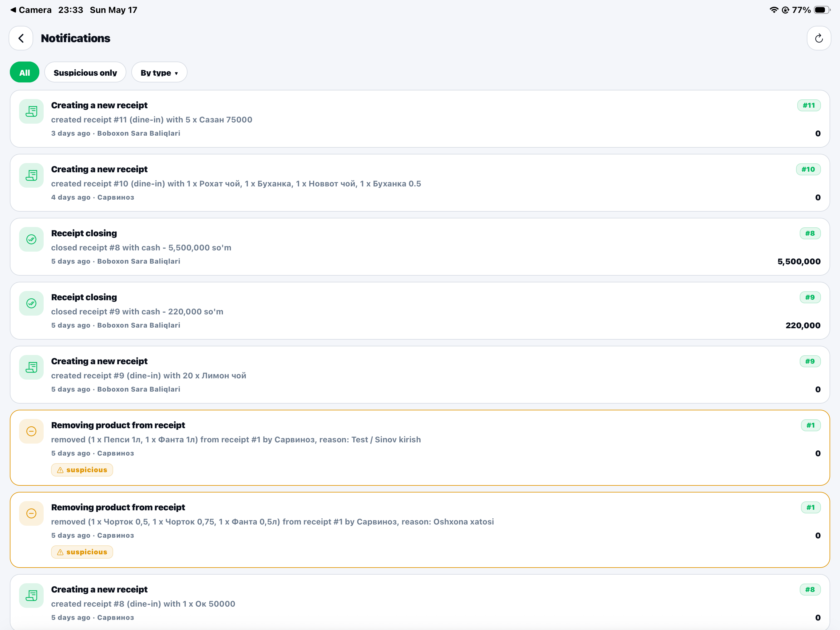Tap the receipt icon for receipt #11
This screenshot has height=630, width=840.
32,111
